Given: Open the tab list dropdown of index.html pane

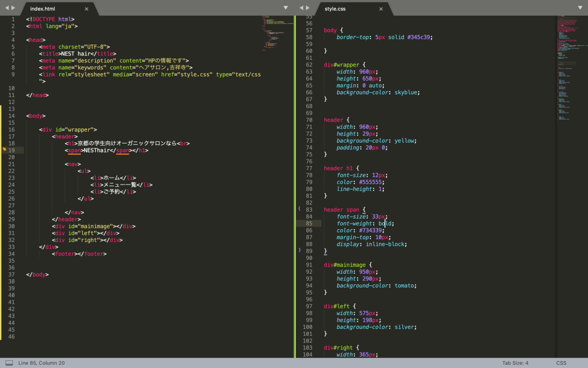Looking at the screenshot, I should 286,8.
